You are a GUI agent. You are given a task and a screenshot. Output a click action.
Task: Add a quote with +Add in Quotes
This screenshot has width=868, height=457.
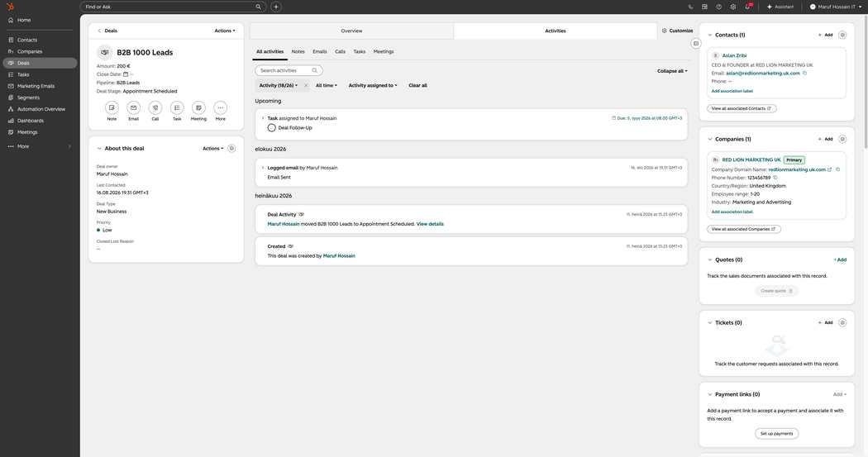[840, 259]
